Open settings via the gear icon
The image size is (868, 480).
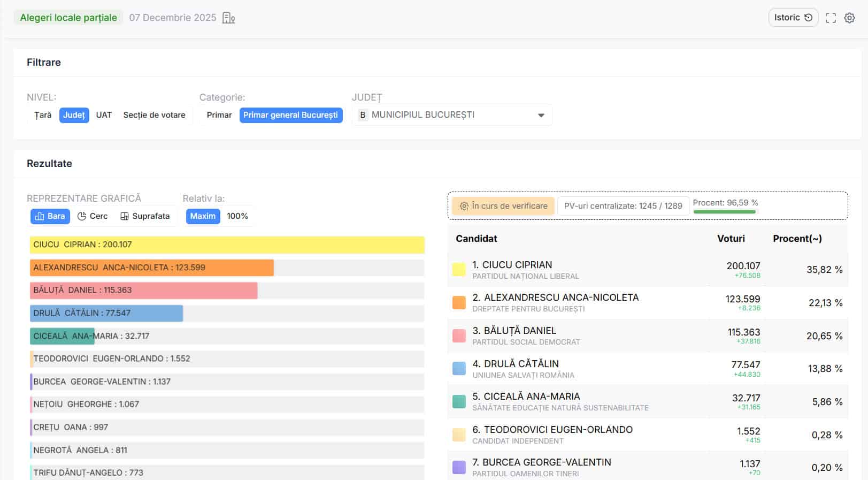pyautogui.click(x=849, y=18)
